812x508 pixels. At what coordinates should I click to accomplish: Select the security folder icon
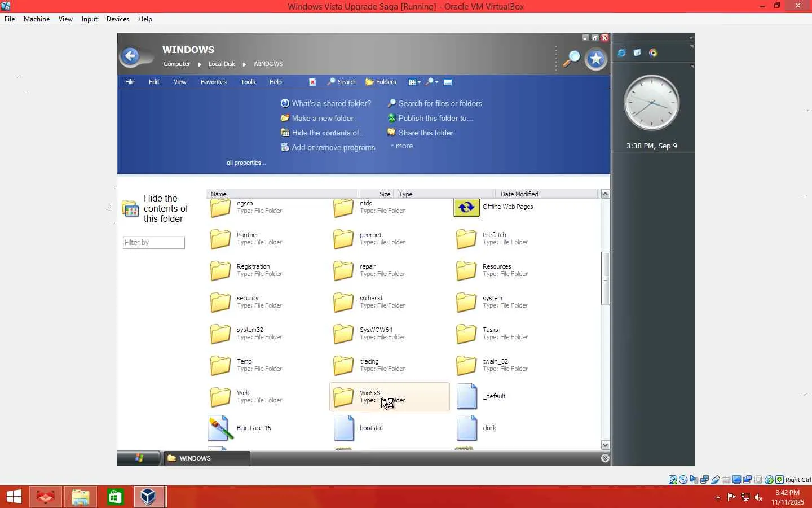[220, 302]
